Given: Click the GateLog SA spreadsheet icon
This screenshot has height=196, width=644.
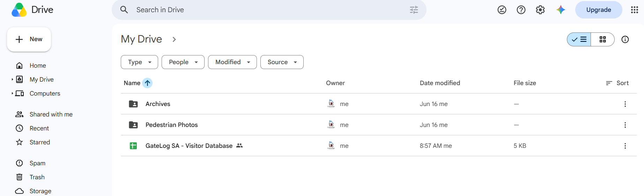Looking at the screenshot, I should pyautogui.click(x=133, y=146).
